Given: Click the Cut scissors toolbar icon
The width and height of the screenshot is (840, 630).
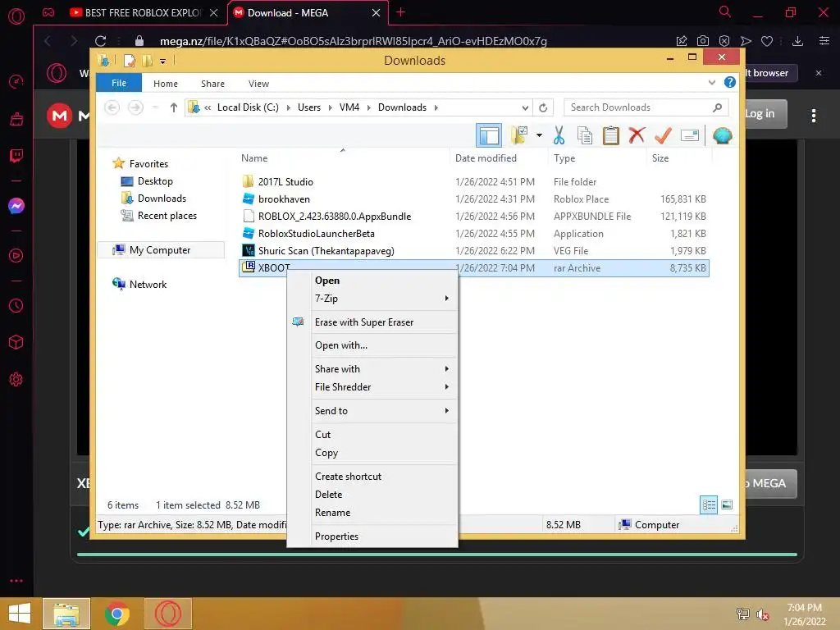Looking at the screenshot, I should point(559,135).
